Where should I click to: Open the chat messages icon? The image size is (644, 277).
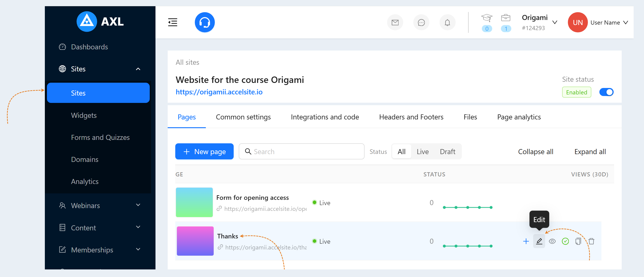click(x=421, y=23)
